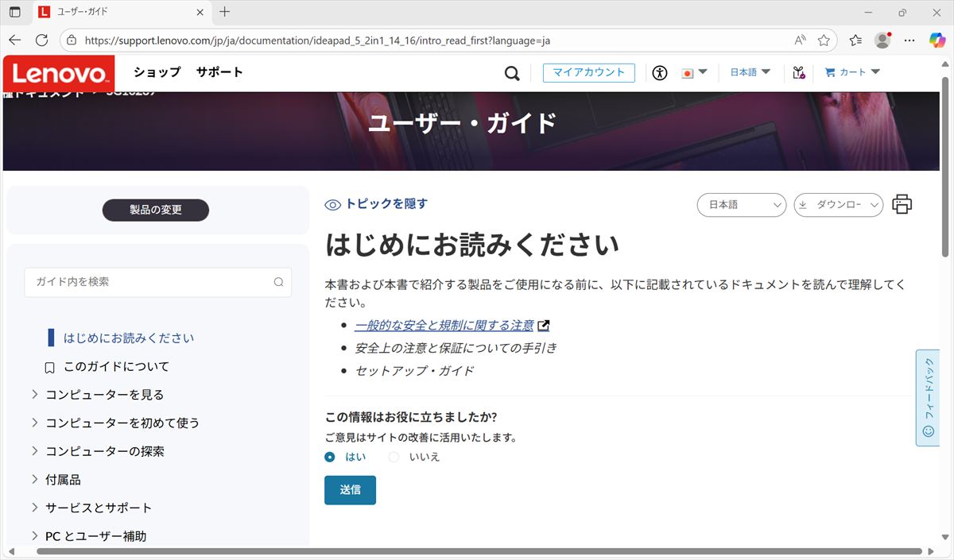
Task: Click browser refresh button
Action: [41, 40]
